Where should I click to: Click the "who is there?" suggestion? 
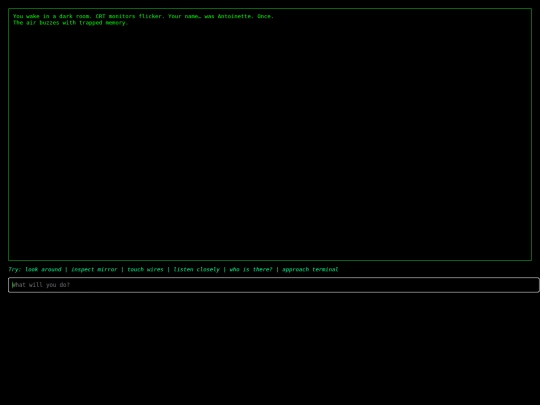point(251,269)
